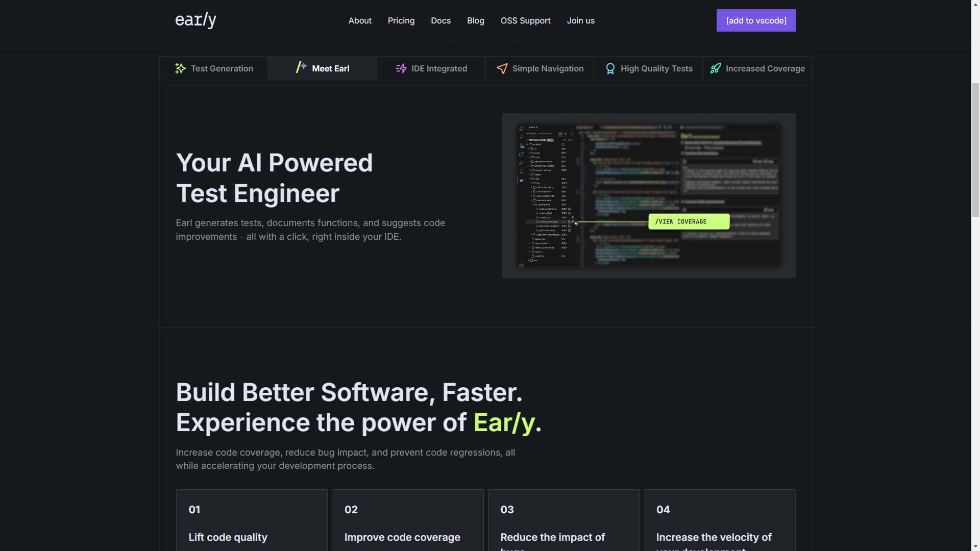Open the Pricing page from navigation
The width and height of the screenshot is (980, 551).
(x=401, y=20)
